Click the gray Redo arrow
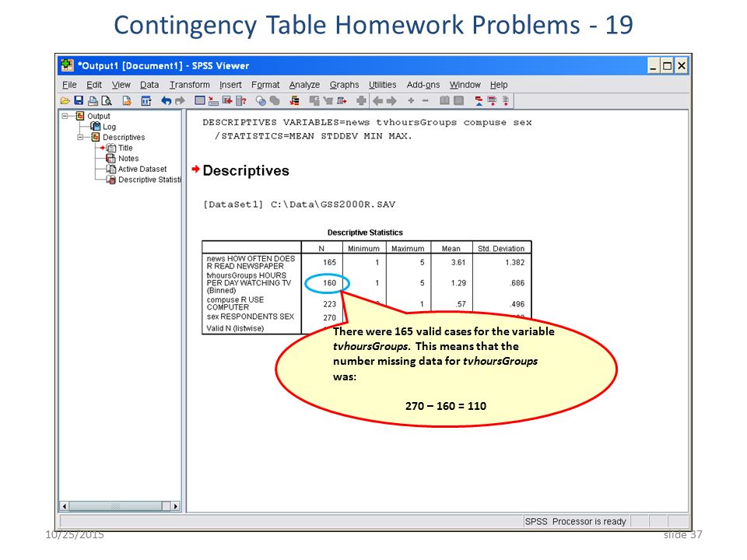Image resolution: width=747 pixels, height=560 pixels. [180, 100]
